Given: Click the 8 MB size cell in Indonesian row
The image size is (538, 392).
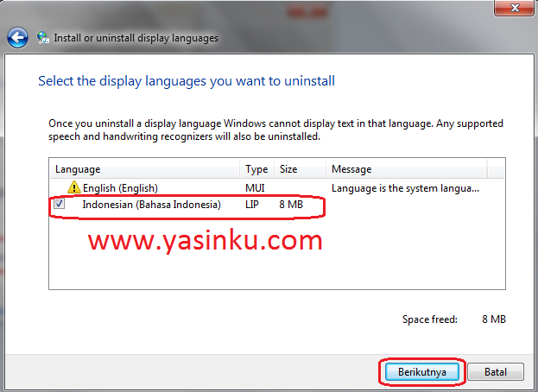Looking at the screenshot, I should 291,205.
